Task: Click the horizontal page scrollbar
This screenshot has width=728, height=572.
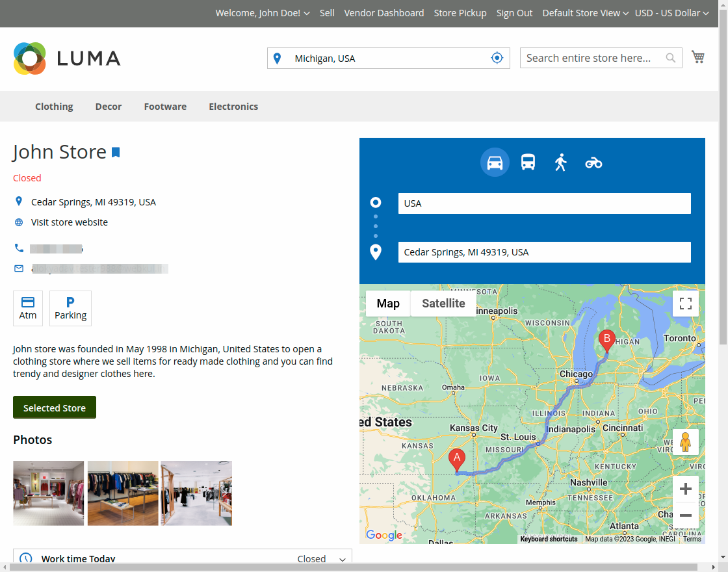Action: (354, 567)
